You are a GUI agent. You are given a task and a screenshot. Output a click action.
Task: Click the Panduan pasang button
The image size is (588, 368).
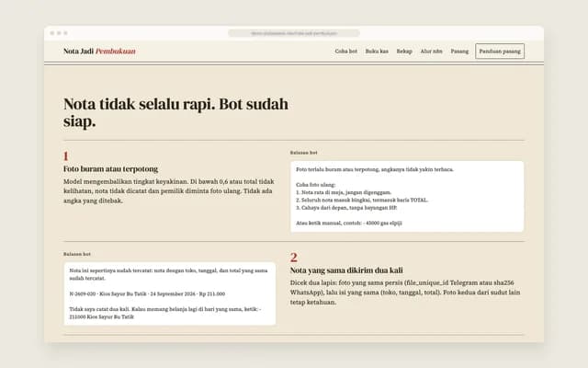point(500,52)
